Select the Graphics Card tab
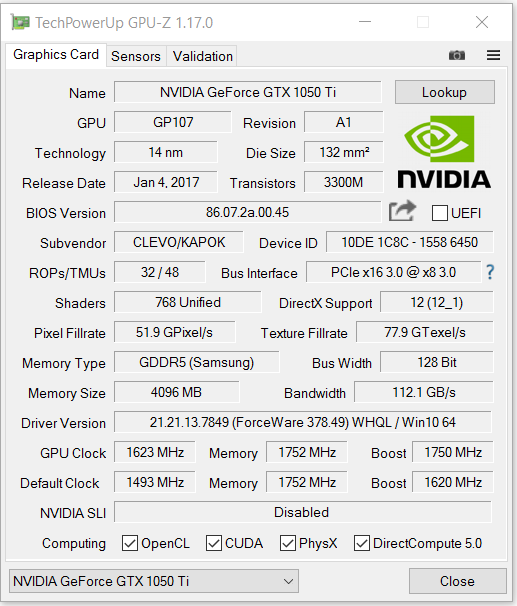Viewport: 517px width, 606px height. (x=56, y=55)
